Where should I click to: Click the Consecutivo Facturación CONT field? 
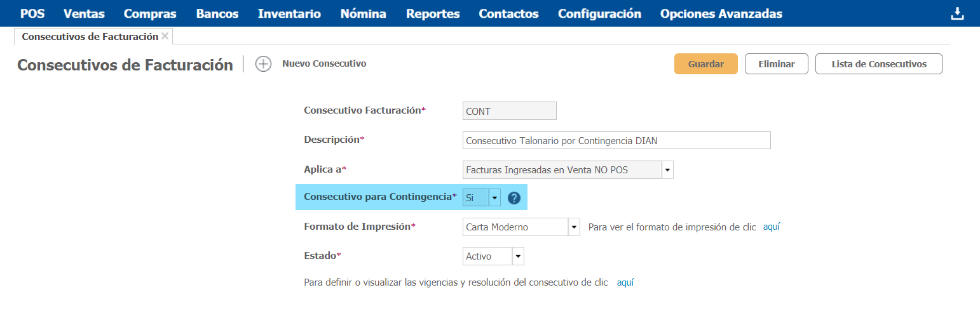[x=509, y=111]
